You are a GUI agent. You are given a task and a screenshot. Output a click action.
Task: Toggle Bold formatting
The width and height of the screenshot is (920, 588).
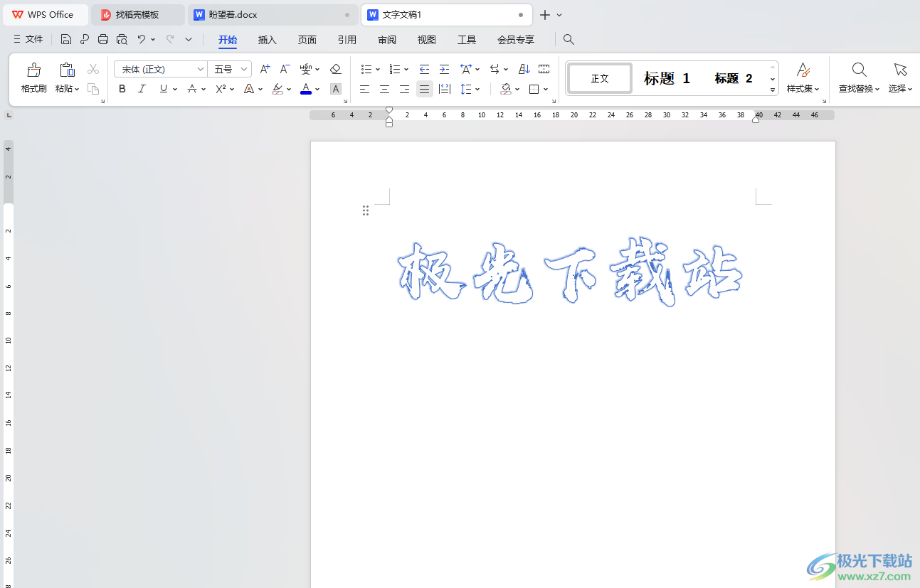click(122, 89)
